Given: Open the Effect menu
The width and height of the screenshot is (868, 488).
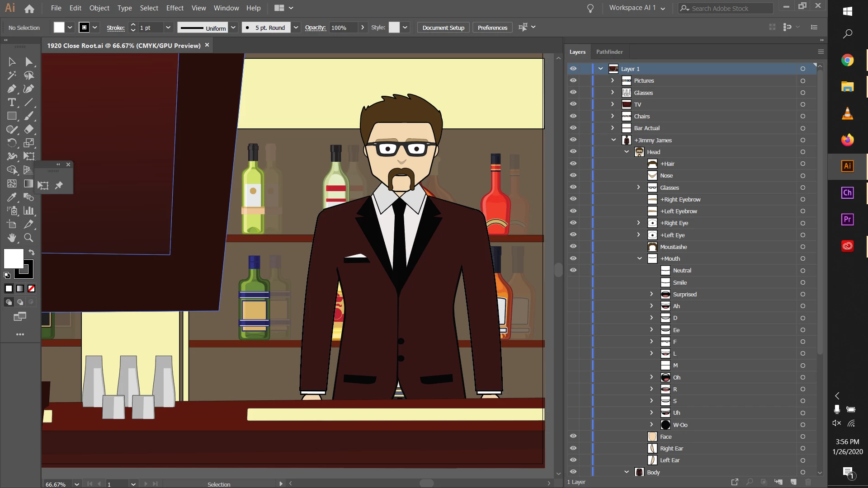Looking at the screenshot, I should [175, 8].
